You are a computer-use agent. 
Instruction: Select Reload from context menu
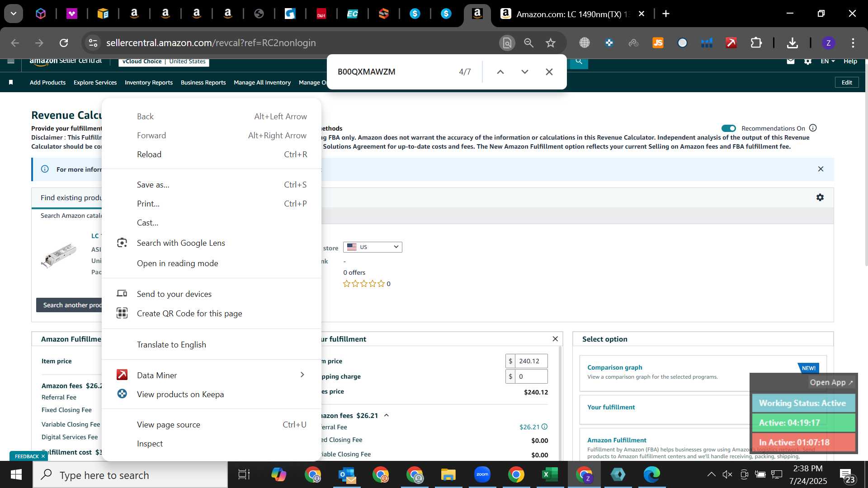coord(211,155)
